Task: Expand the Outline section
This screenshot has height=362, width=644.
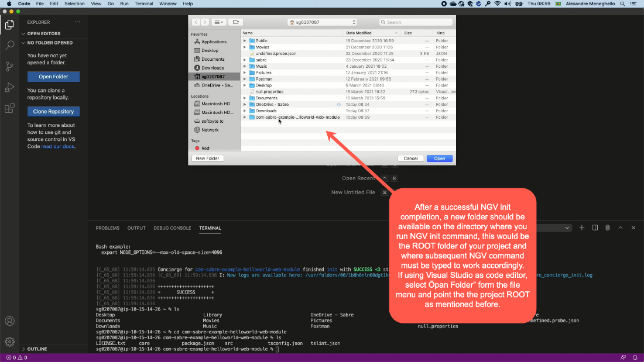Action: (23, 349)
